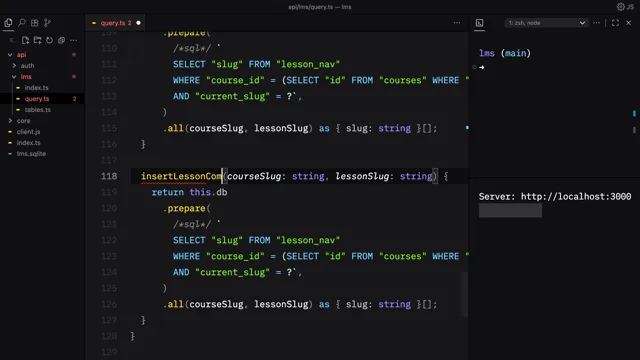The image size is (640, 360).
Task: Click the New Folder icon
Action: pos(38,40)
